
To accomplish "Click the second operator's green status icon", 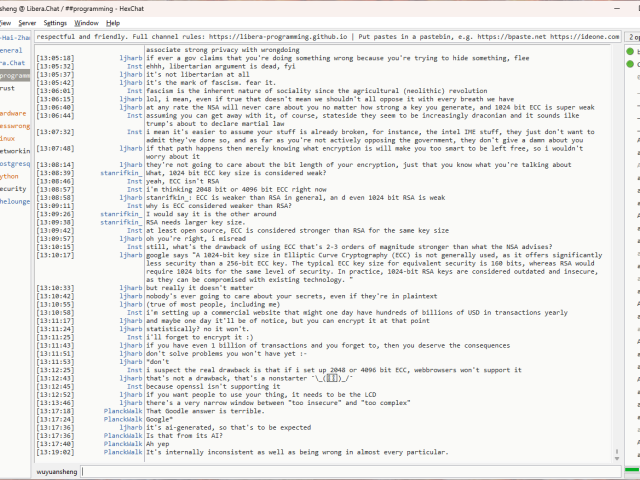I will (x=631, y=65).
